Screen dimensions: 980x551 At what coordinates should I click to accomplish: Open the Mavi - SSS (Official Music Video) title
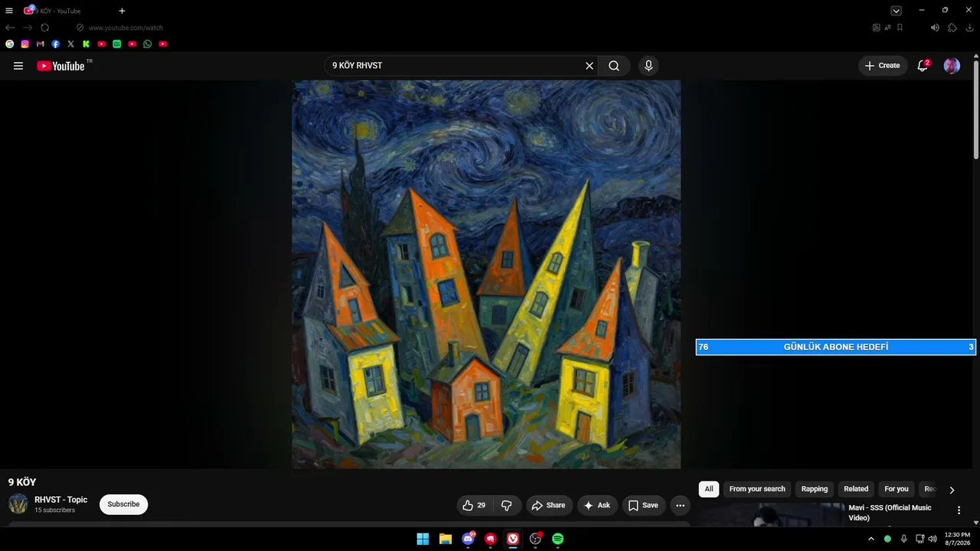(x=890, y=513)
